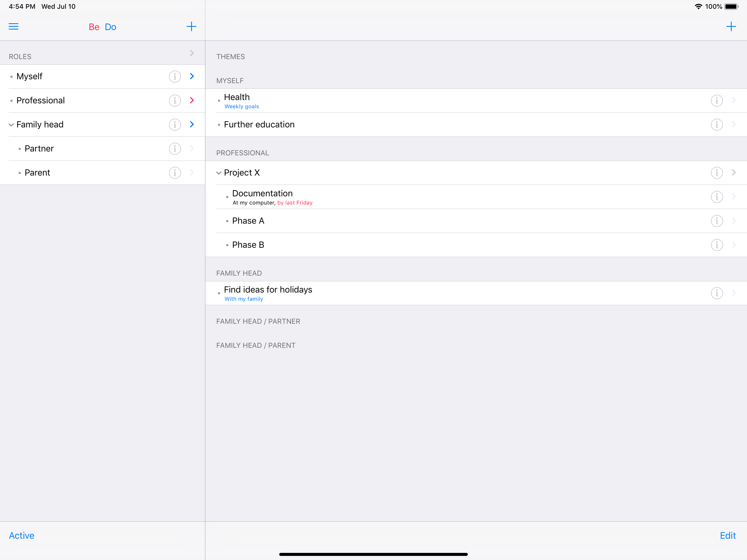Image resolution: width=747 pixels, height=560 pixels.
Task: Open info for Myself role
Action: (x=175, y=76)
